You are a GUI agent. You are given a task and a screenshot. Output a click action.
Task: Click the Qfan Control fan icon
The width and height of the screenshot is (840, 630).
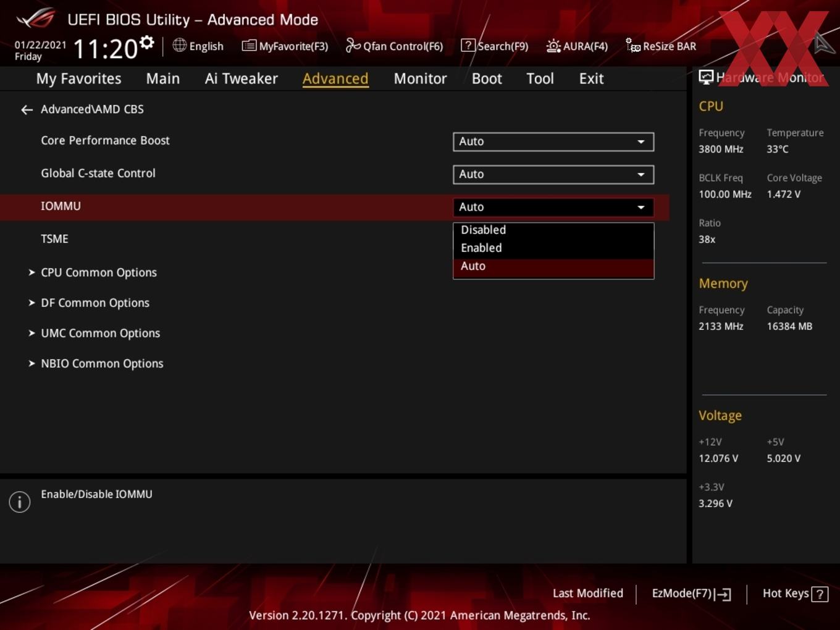353,45
